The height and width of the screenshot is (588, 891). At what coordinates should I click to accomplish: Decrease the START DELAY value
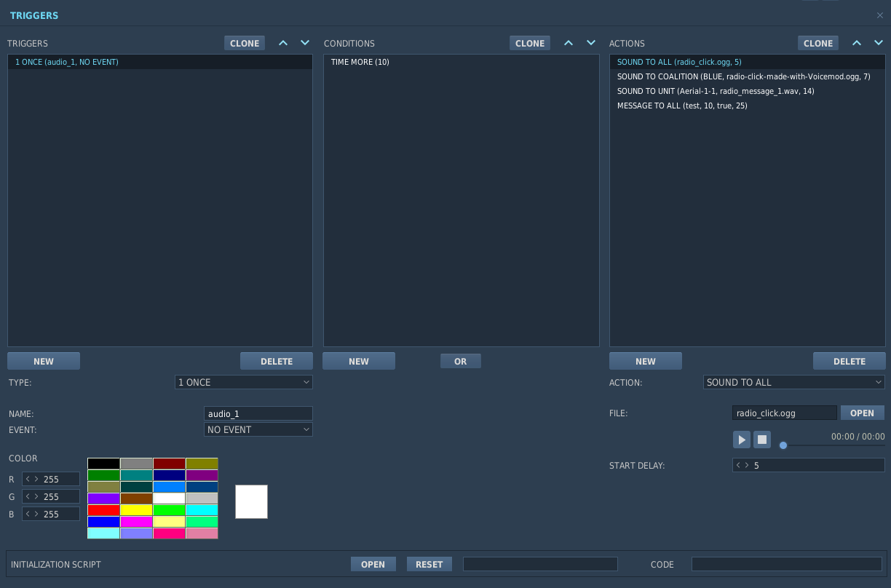[x=738, y=465]
